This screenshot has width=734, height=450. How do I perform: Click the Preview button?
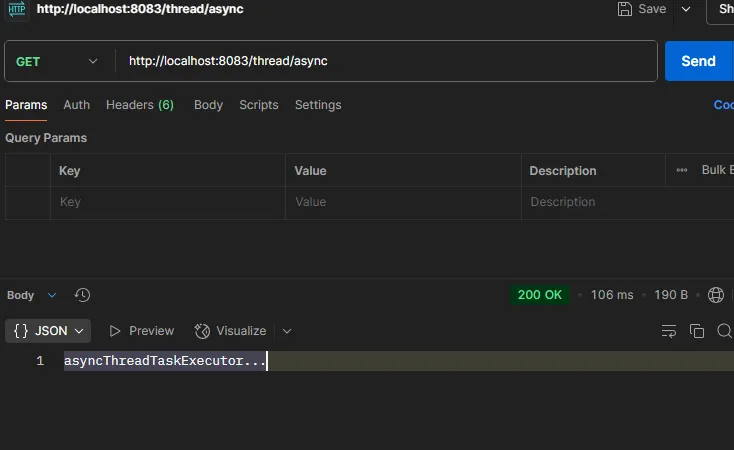(141, 331)
